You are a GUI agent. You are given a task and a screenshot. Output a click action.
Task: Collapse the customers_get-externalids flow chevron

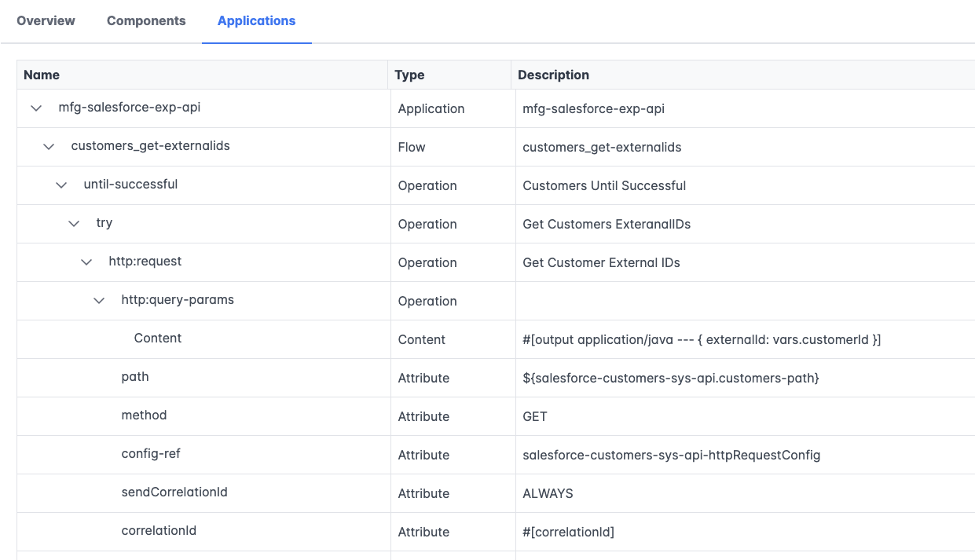pyautogui.click(x=49, y=147)
